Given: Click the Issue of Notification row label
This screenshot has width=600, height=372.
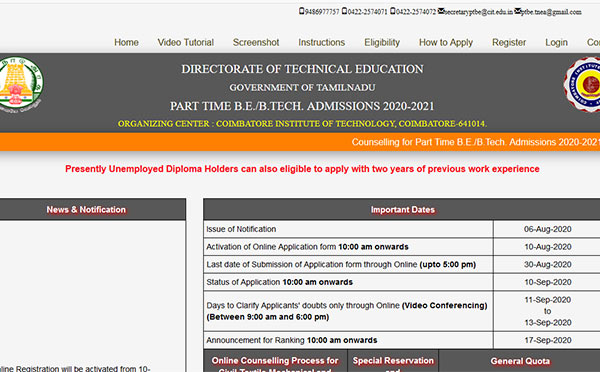Looking at the screenshot, I should tap(241, 229).
